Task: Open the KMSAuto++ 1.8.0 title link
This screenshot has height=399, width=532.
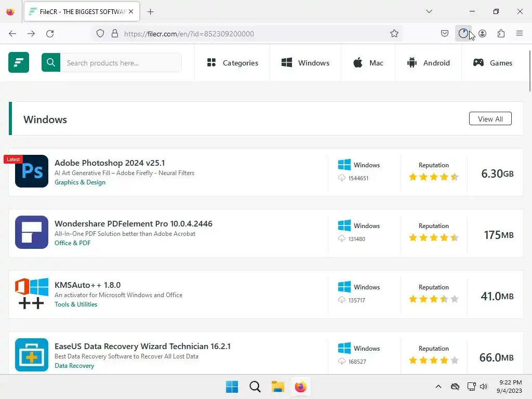Action: pos(87,285)
